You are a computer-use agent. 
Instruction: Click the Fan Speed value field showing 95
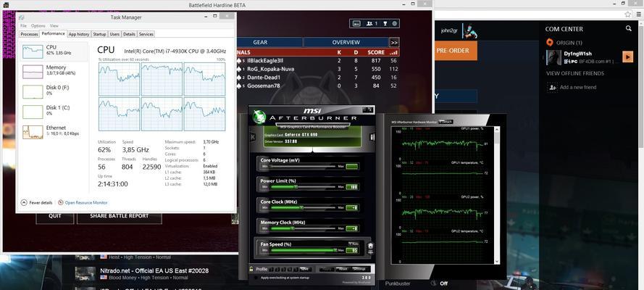[x=353, y=249]
